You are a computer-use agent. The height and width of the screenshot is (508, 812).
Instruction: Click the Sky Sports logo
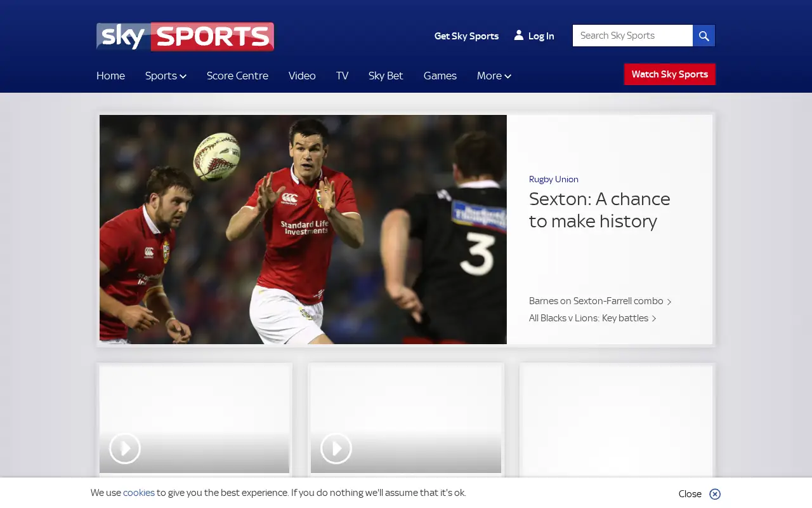click(x=185, y=37)
